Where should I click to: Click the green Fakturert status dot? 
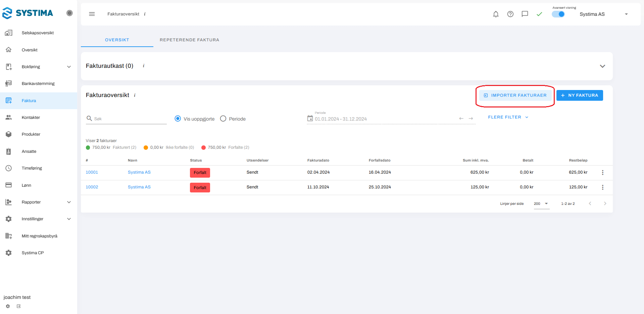tap(88, 147)
